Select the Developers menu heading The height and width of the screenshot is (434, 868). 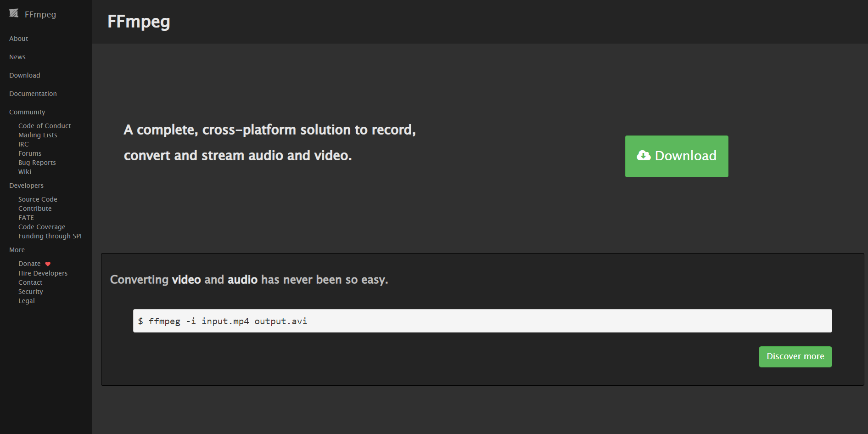[26, 186]
